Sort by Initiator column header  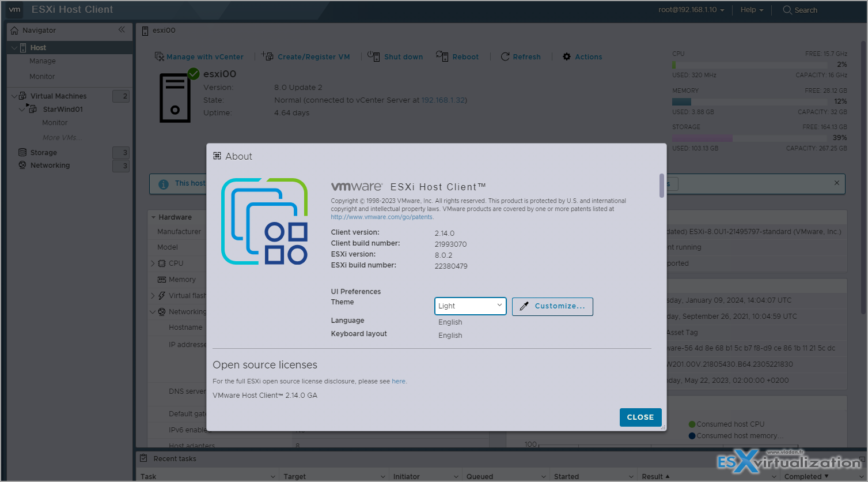tap(407, 476)
